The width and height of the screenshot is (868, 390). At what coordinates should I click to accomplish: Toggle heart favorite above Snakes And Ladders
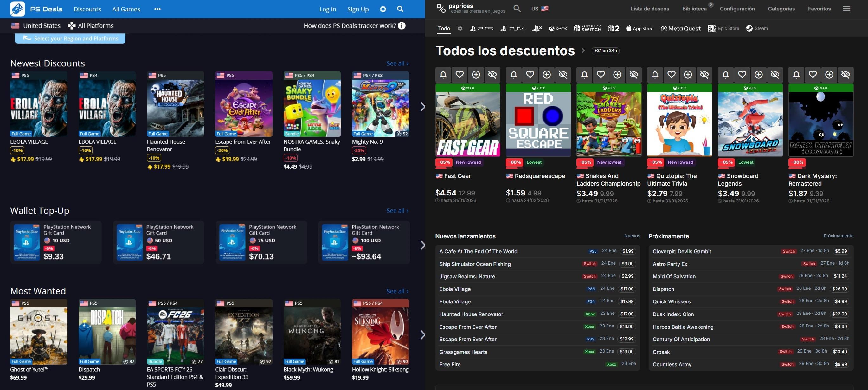pyautogui.click(x=601, y=75)
